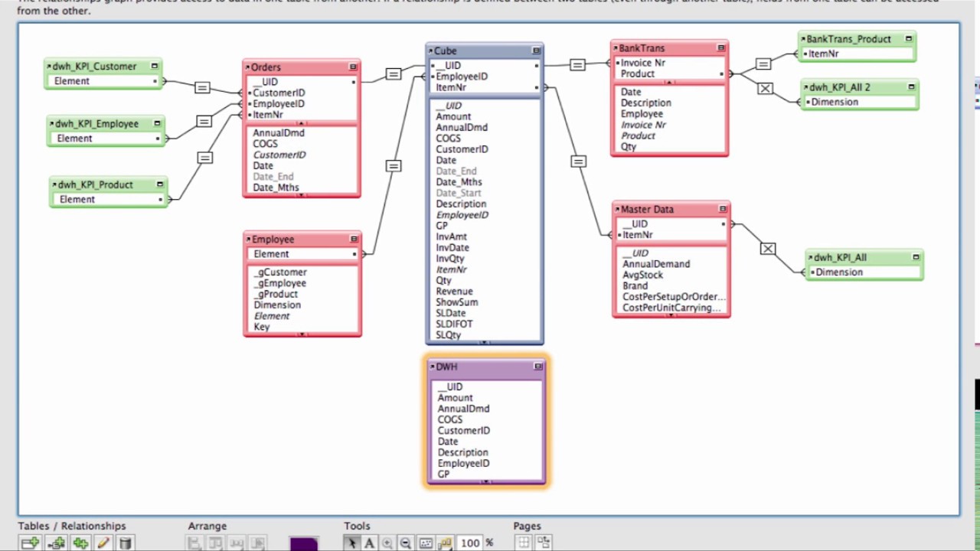Toggle the dwh_KPI_Product display button
Image resolution: width=980 pixels, height=551 pixels.
pos(160,184)
